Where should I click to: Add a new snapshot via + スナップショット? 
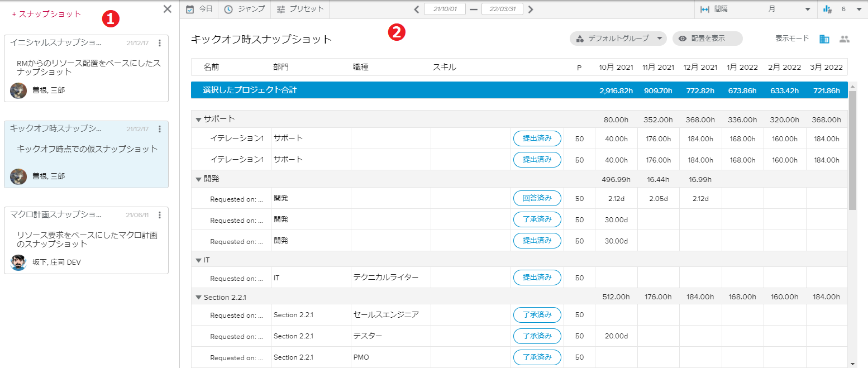click(x=46, y=15)
